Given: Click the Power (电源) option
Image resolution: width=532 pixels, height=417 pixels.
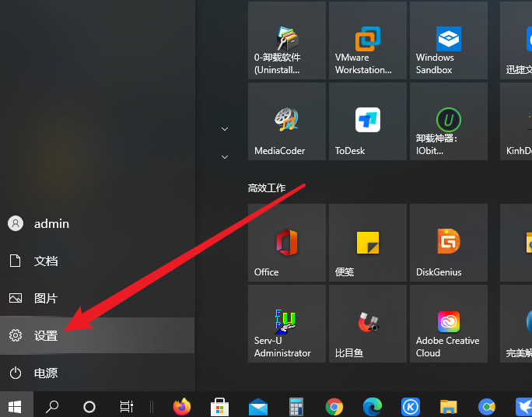Looking at the screenshot, I should (45, 373).
